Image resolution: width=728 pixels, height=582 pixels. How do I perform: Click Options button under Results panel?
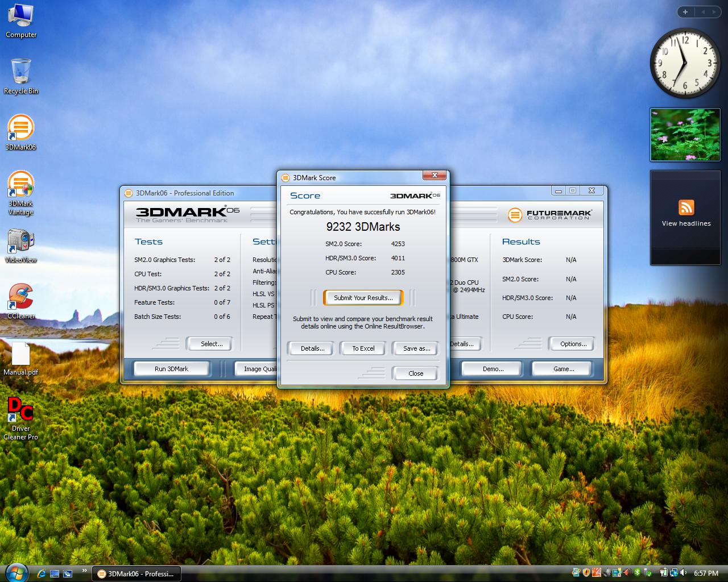click(x=573, y=344)
